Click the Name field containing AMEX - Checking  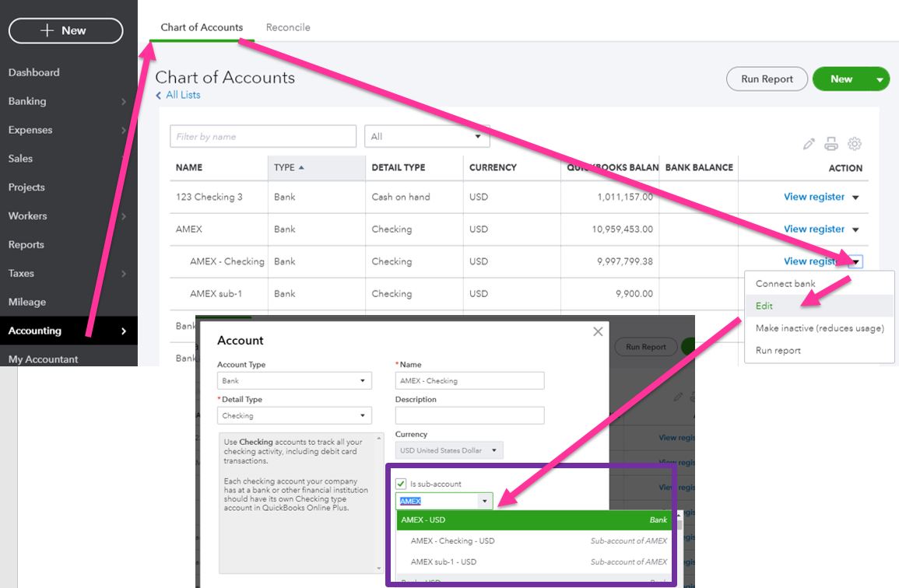point(469,380)
